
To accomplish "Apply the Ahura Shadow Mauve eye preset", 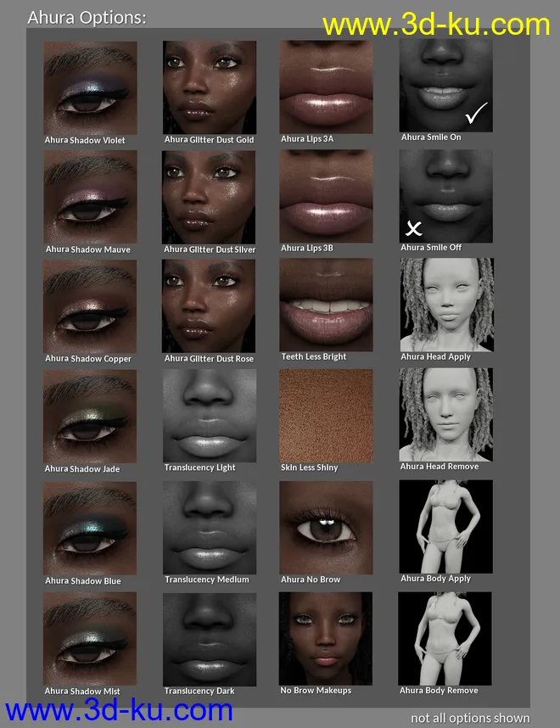I will [90, 197].
